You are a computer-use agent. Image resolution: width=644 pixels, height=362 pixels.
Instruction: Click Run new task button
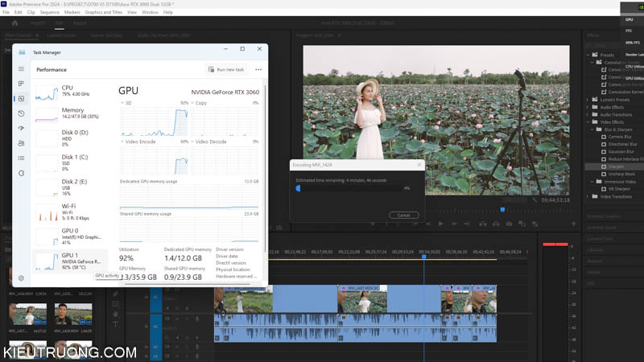tap(226, 70)
